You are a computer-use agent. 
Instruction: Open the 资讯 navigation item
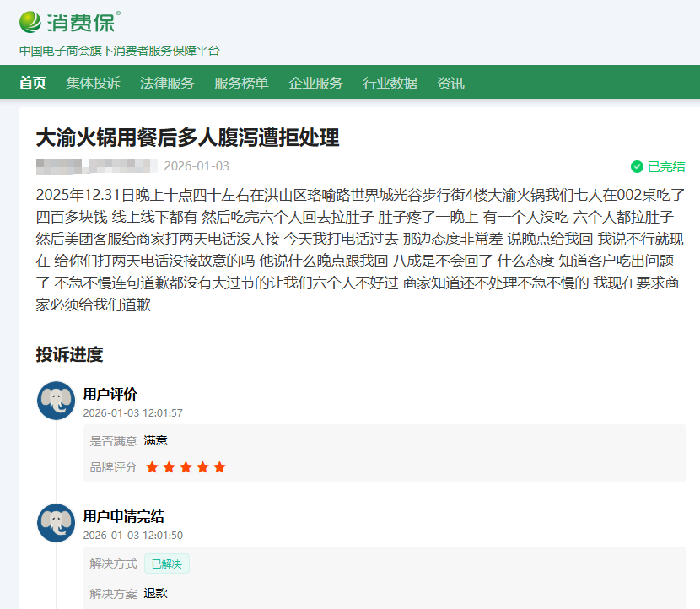[x=450, y=83]
